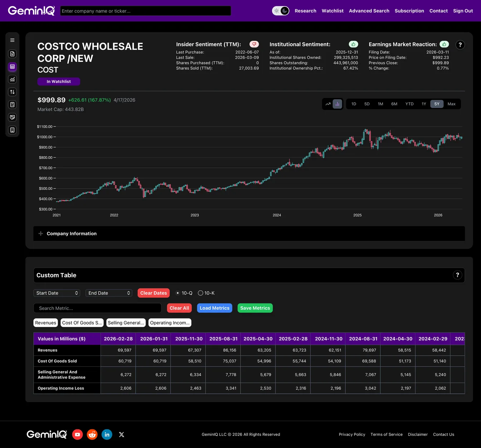
Task: Click the 2026-02-28 column header
Action: pyautogui.click(x=118, y=339)
